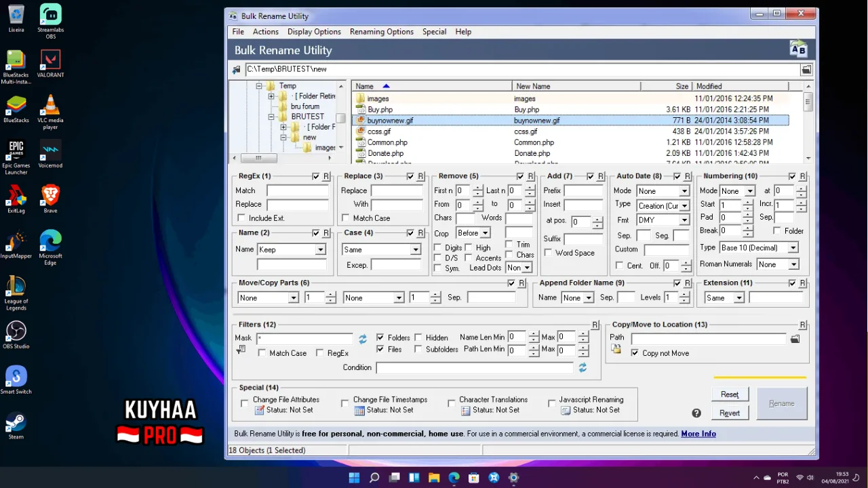Uncheck the Files filter checkbox

click(380, 350)
